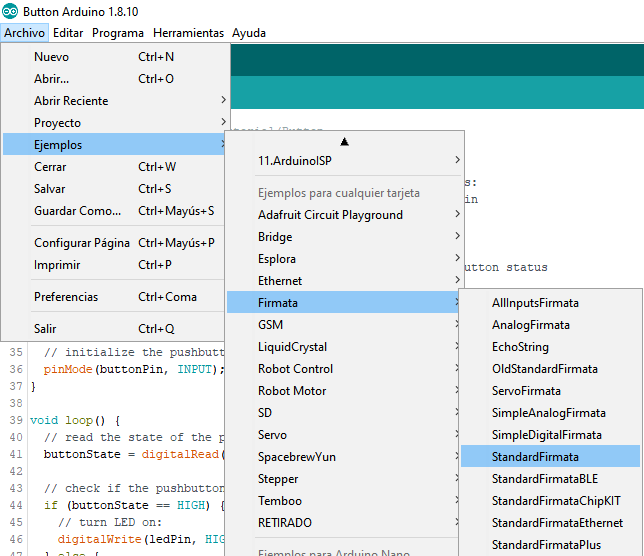Screen dimensions: 644x556
Task: Select Nuevo from the Archivo menu
Action: (113, 57)
